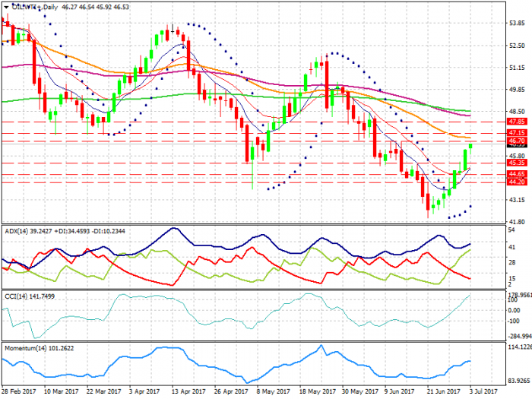
Task: Click the 18 May 2017 date label
Action: (318, 391)
